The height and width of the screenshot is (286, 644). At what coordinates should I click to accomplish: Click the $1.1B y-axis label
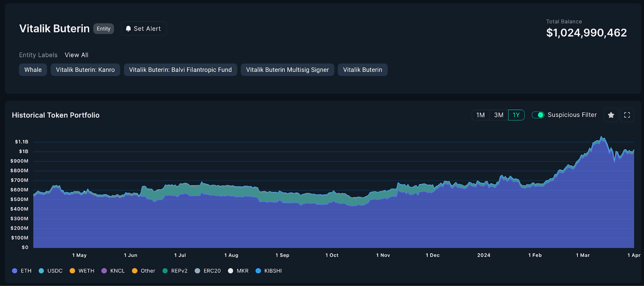click(22, 142)
